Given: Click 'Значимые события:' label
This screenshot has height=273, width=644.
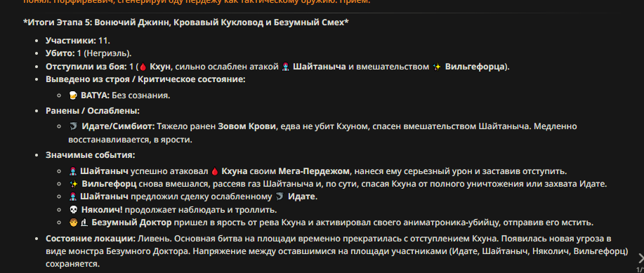Looking at the screenshot, I should pyautogui.click(x=91, y=156).
